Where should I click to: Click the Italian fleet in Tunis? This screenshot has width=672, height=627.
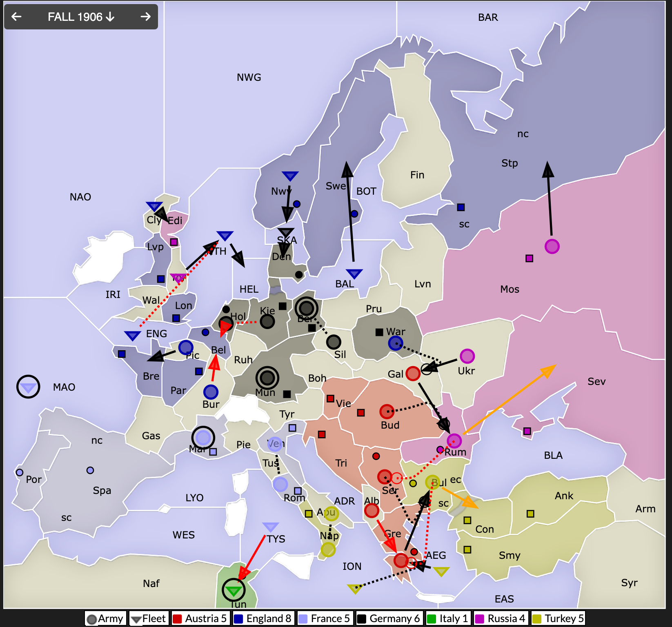pyautogui.click(x=234, y=590)
